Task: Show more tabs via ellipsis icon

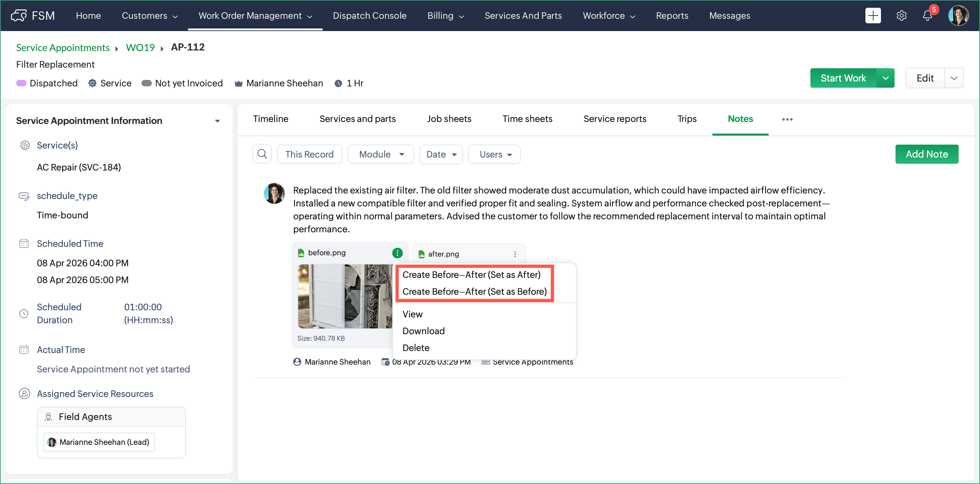Action: (787, 119)
